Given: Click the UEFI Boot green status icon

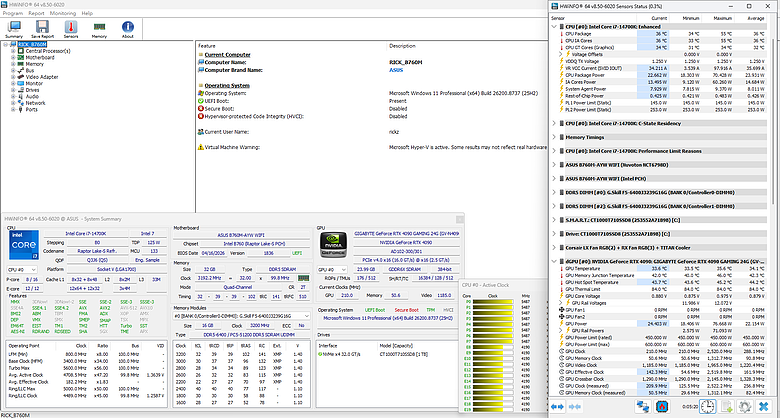Looking at the screenshot, I should (200, 101).
